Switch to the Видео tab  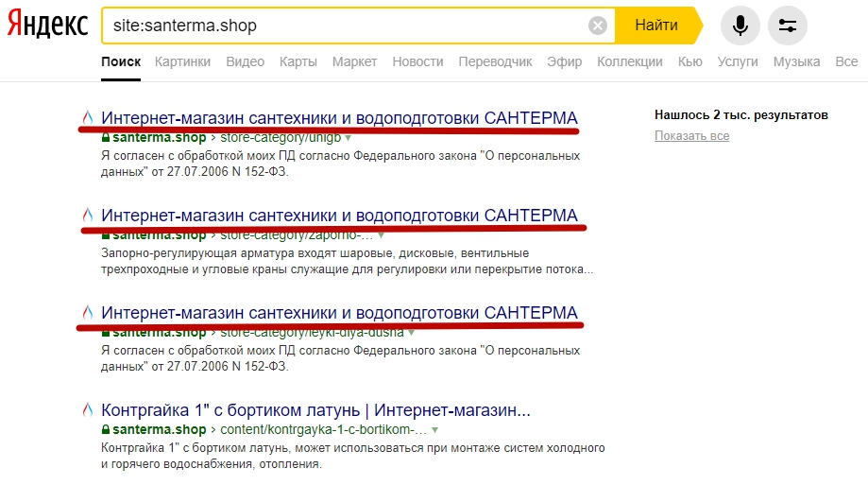pyautogui.click(x=246, y=61)
